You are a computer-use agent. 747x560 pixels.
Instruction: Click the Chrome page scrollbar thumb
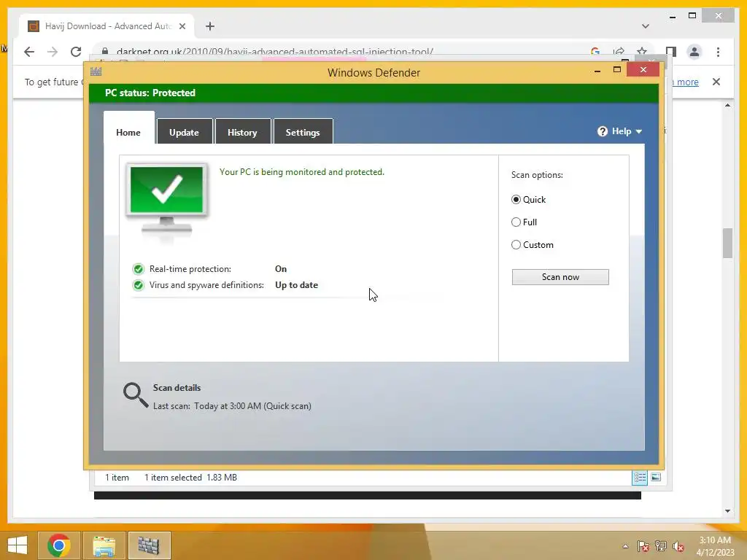tap(727, 244)
